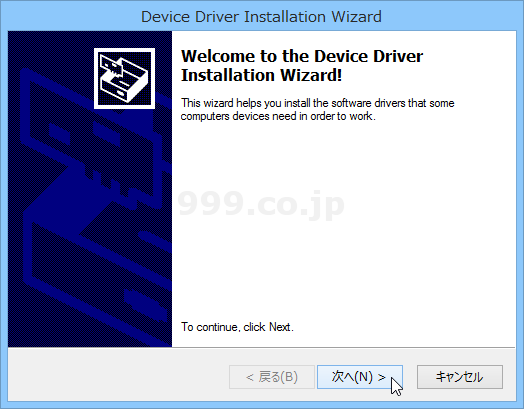Click the large faded computer illustration in blue banner
This screenshot has width=524, height=409.
(x=94, y=207)
